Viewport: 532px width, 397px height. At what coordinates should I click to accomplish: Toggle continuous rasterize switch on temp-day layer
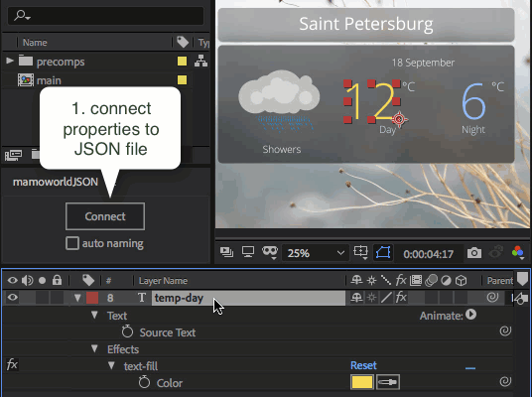pyautogui.click(x=371, y=298)
